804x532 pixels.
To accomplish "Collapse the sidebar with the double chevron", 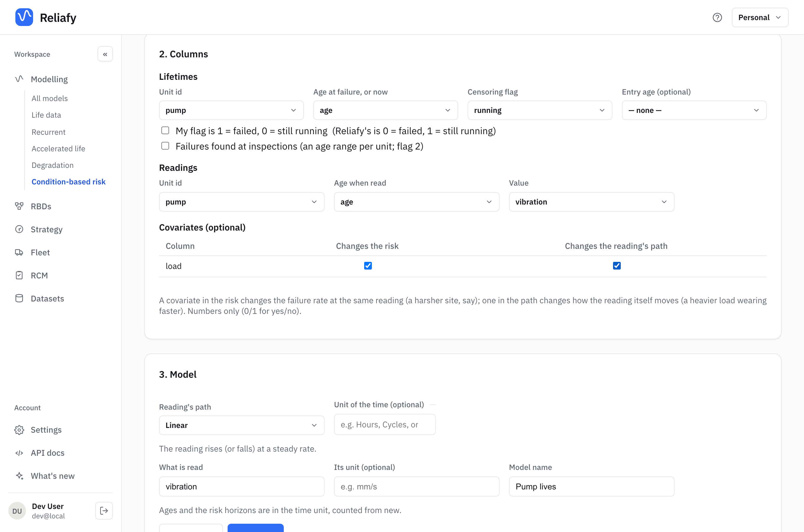I will 105,54.
